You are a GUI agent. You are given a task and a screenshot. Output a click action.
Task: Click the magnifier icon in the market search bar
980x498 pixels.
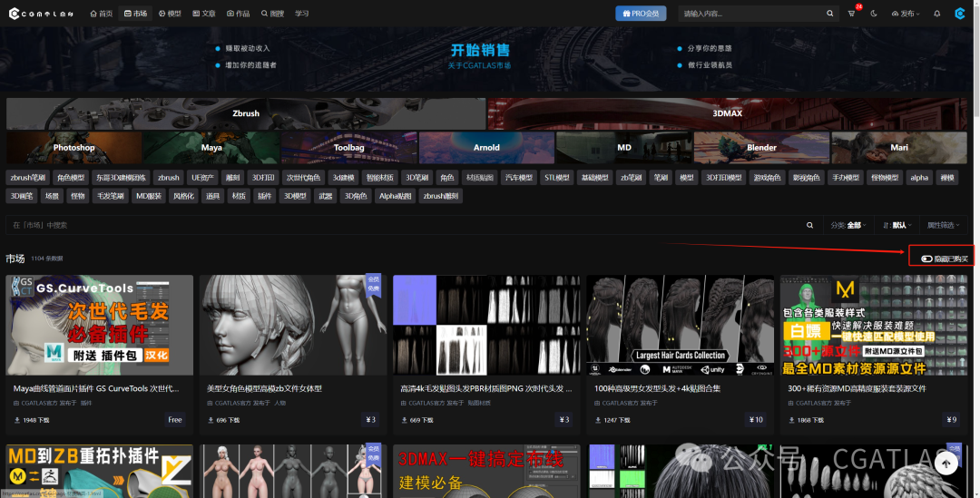coord(809,225)
